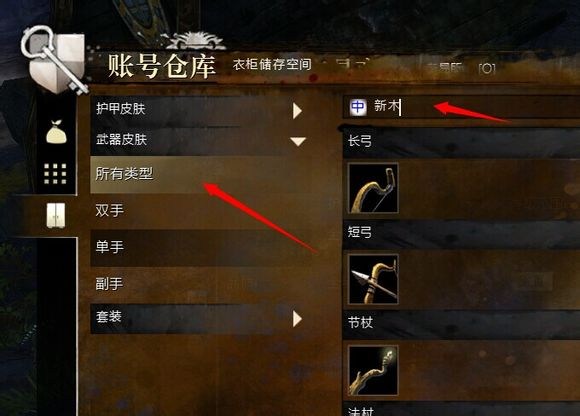
Task: Open the bank grid slots icon
Action: click(x=55, y=174)
